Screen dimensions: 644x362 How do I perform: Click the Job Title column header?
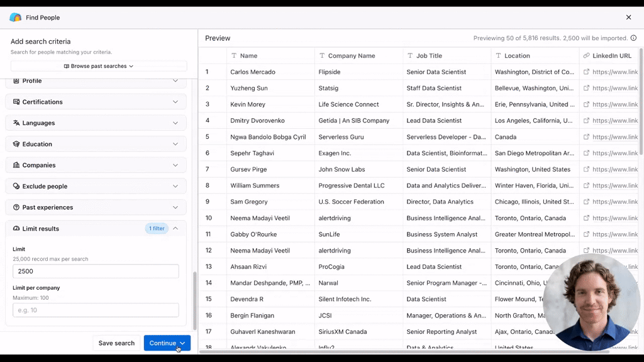coord(429,56)
